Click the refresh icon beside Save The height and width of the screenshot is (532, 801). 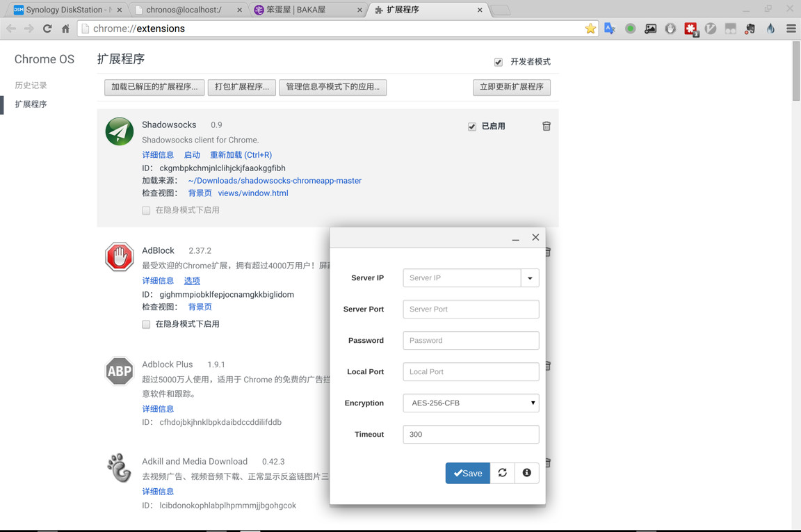(502, 473)
